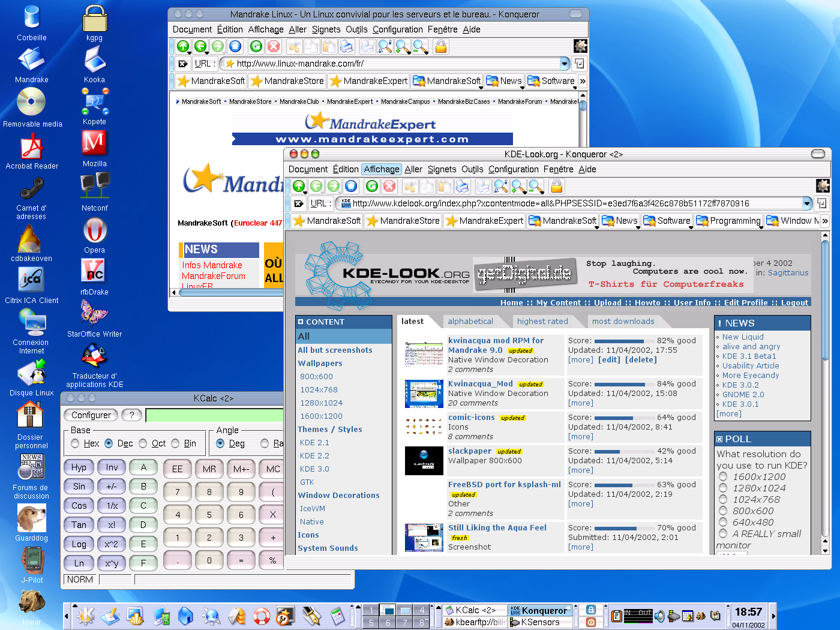The width and height of the screenshot is (840, 630).
Task: Click Home icon in Mandrake Linux Konqueror toolbar
Action: click(x=235, y=46)
